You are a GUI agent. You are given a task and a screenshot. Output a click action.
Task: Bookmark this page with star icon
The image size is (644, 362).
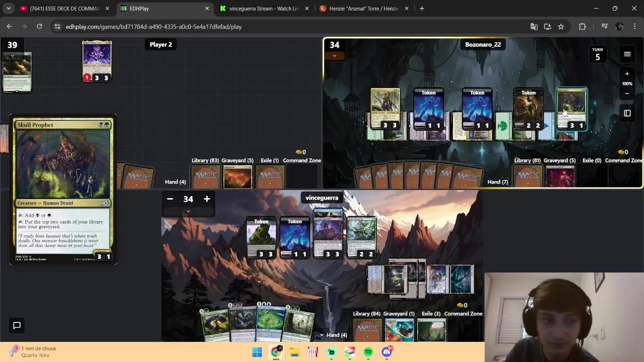560,27
